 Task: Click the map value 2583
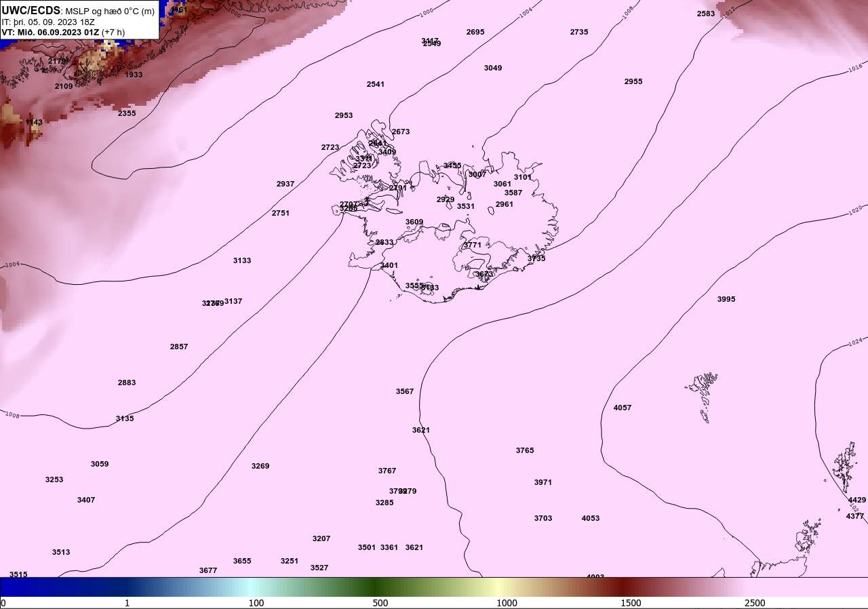point(706,14)
